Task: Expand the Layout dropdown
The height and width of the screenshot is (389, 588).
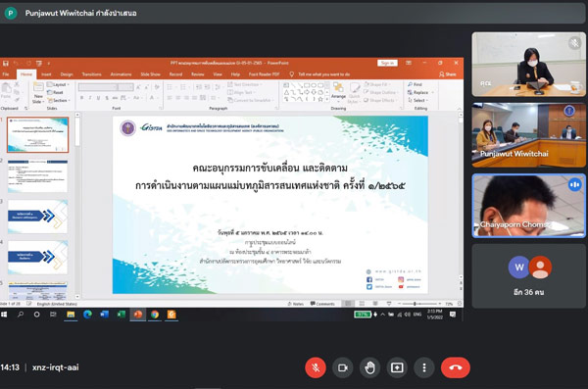Action: pos(59,84)
